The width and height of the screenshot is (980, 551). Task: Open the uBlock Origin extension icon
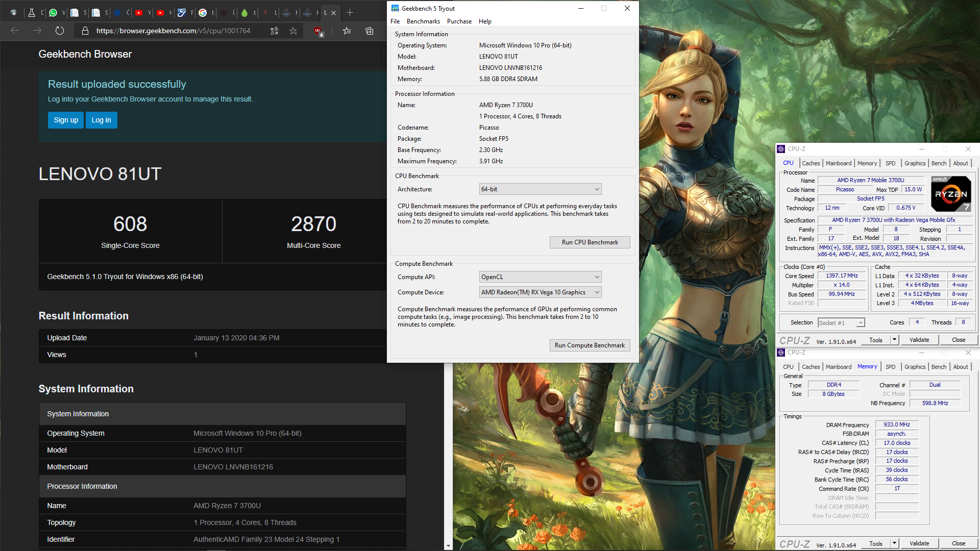[x=318, y=31]
